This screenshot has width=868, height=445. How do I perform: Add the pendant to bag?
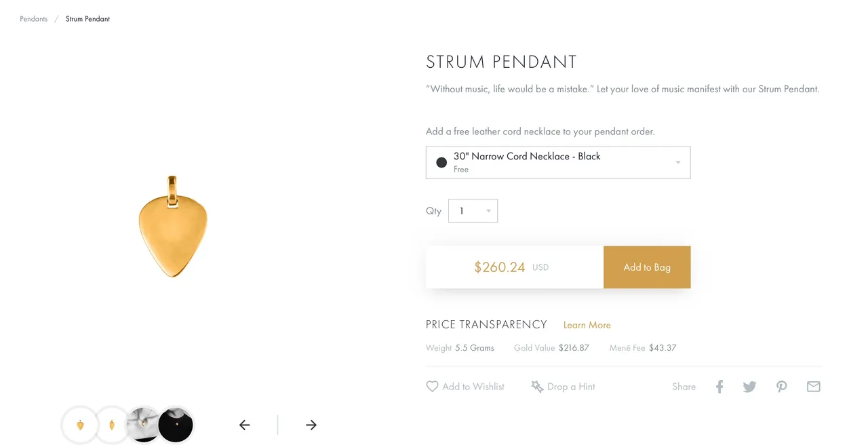647,267
